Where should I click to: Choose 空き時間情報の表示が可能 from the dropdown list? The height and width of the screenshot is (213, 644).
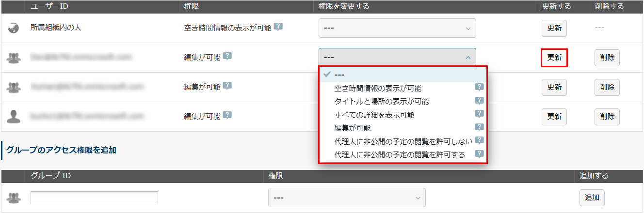[x=402, y=88]
